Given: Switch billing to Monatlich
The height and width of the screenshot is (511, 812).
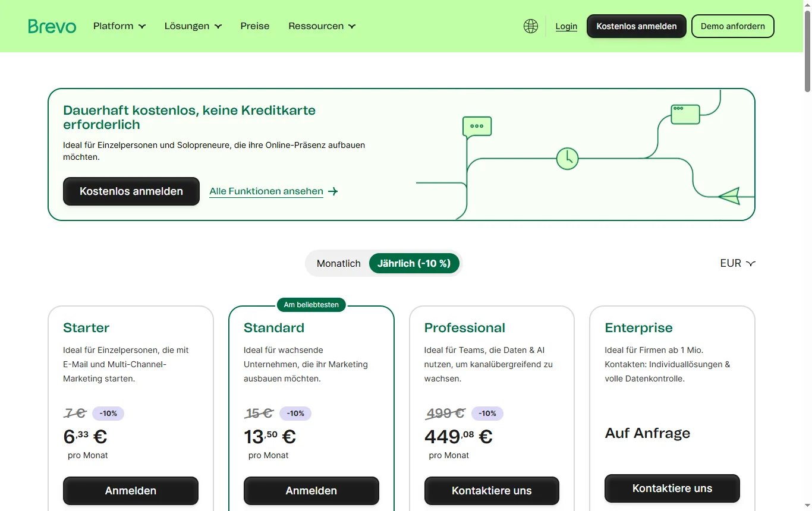Looking at the screenshot, I should 339,263.
